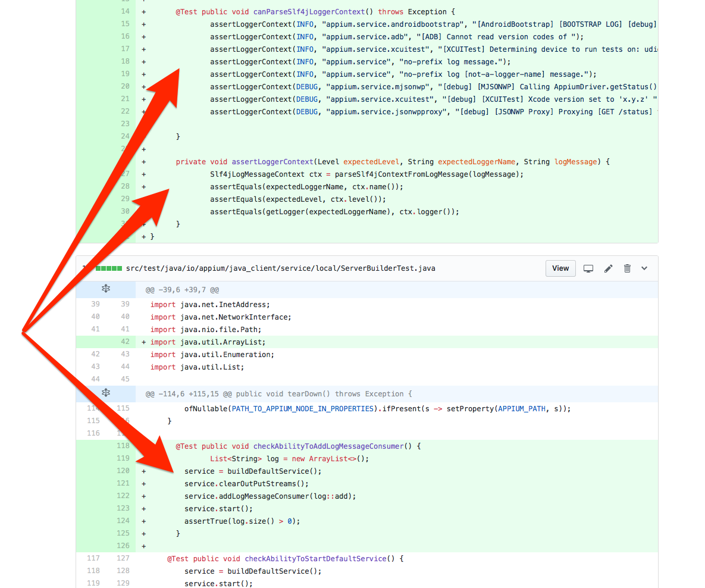705x588 pixels.
Task: Expand hidden lines above the tearDown hunk
Action: click(106, 393)
